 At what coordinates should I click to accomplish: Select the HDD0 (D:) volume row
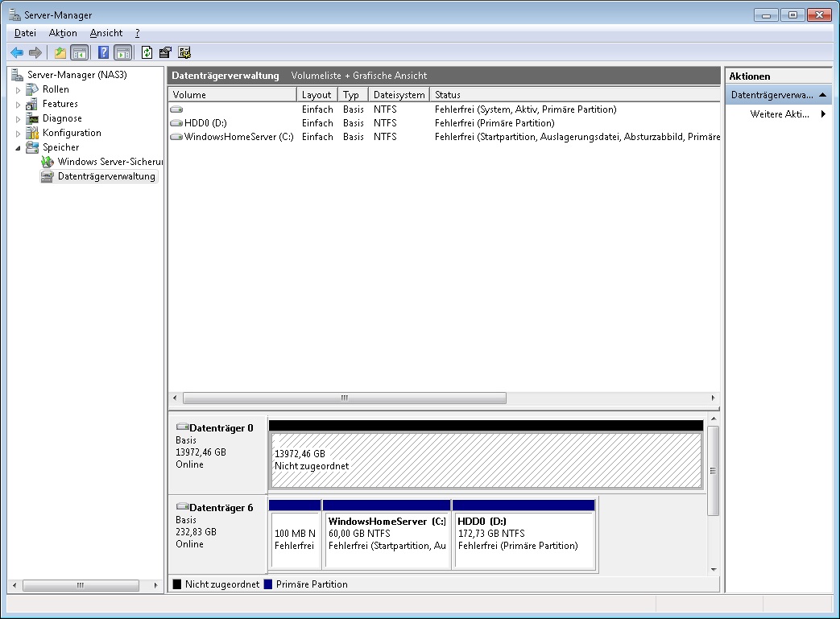[x=444, y=123]
